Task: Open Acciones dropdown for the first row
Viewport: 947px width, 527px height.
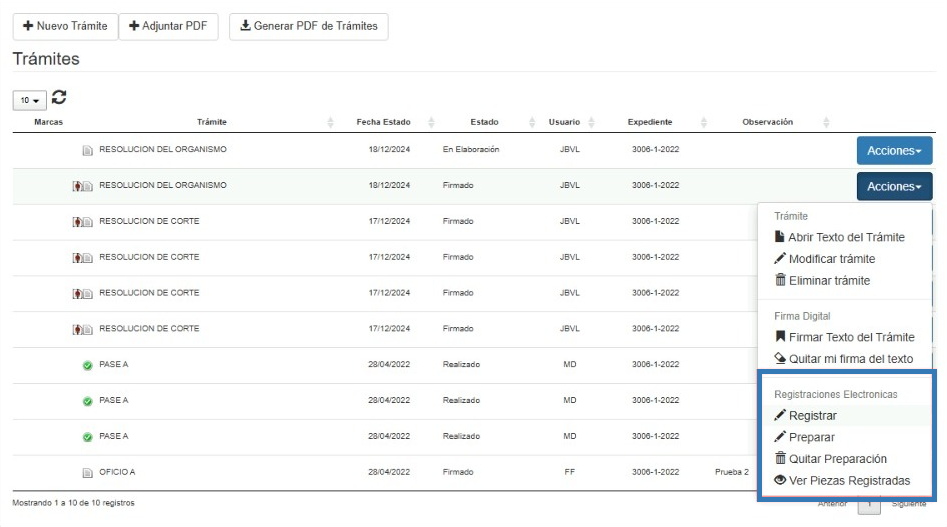Action: click(894, 150)
